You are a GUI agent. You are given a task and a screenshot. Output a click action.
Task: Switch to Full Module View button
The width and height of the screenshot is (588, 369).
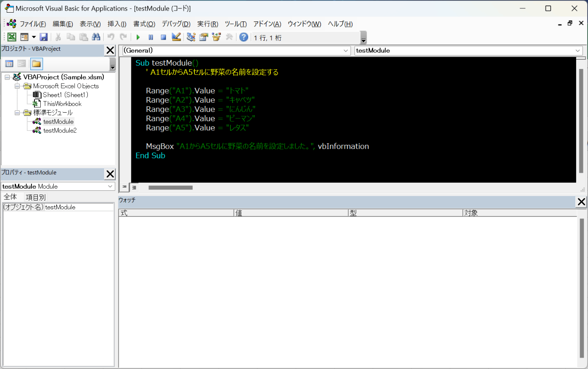point(134,187)
